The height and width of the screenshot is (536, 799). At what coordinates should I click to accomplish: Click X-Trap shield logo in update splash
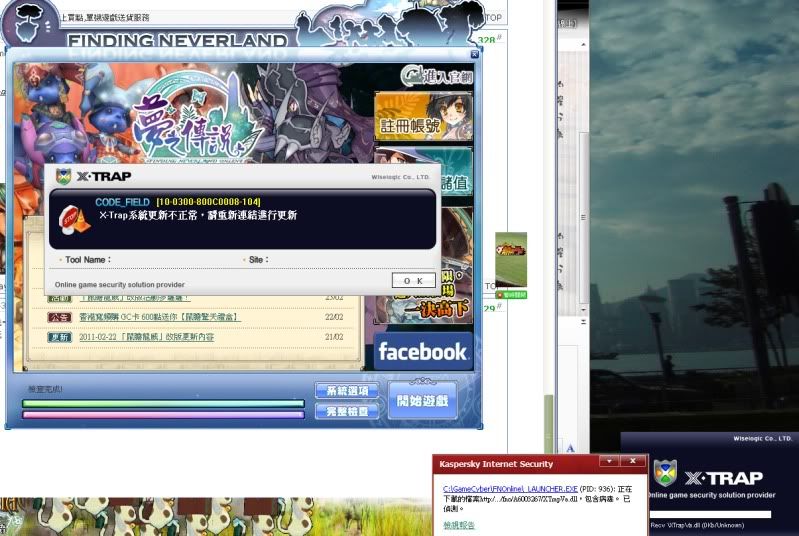(x=665, y=473)
